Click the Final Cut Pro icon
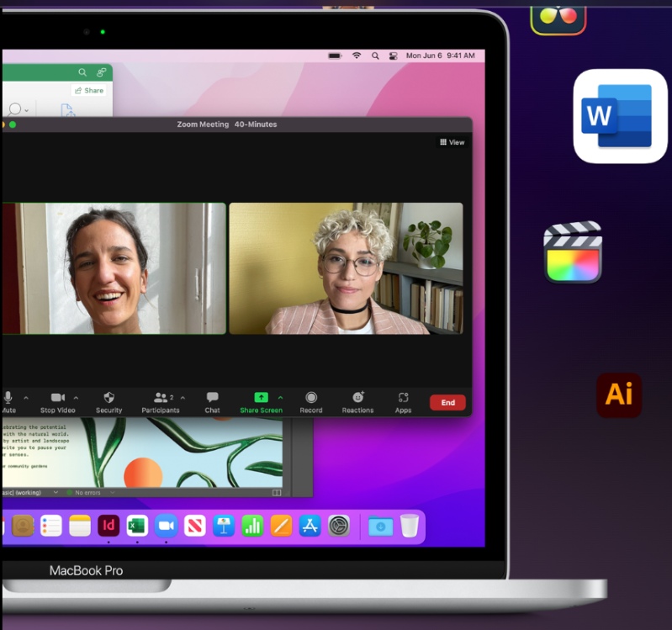Screen dimensions: 672x630 pos(573,252)
